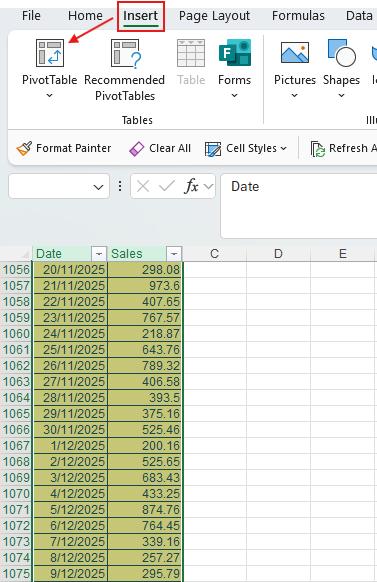Click the formula bar containing Date
377x582 pixels.
click(x=299, y=206)
